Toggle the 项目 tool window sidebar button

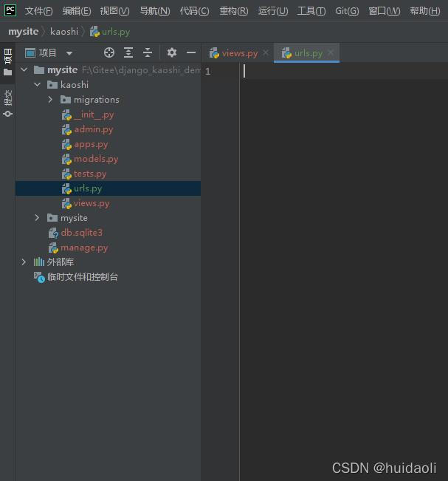coord(7,62)
